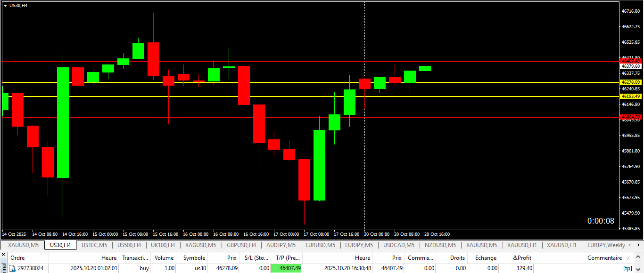The height and width of the screenshot is (273, 644).
Task: Click the S/L (Sto... column header
Action: pyautogui.click(x=256, y=258)
